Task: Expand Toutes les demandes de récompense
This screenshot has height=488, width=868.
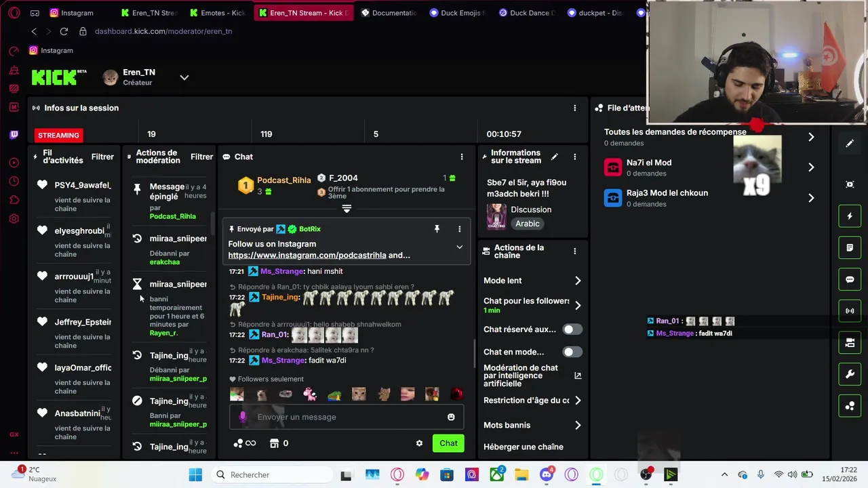Action: coord(811,137)
